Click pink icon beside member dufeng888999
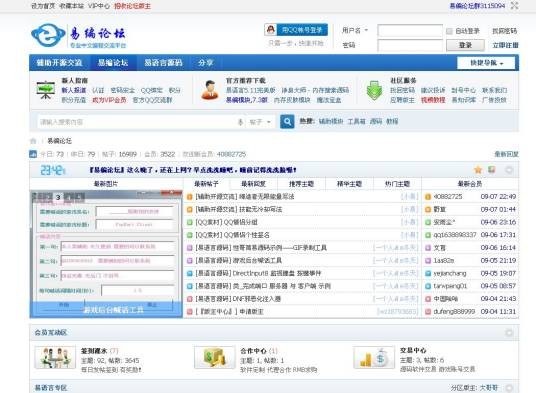The width and height of the screenshot is (536, 393). tap(428, 312)
